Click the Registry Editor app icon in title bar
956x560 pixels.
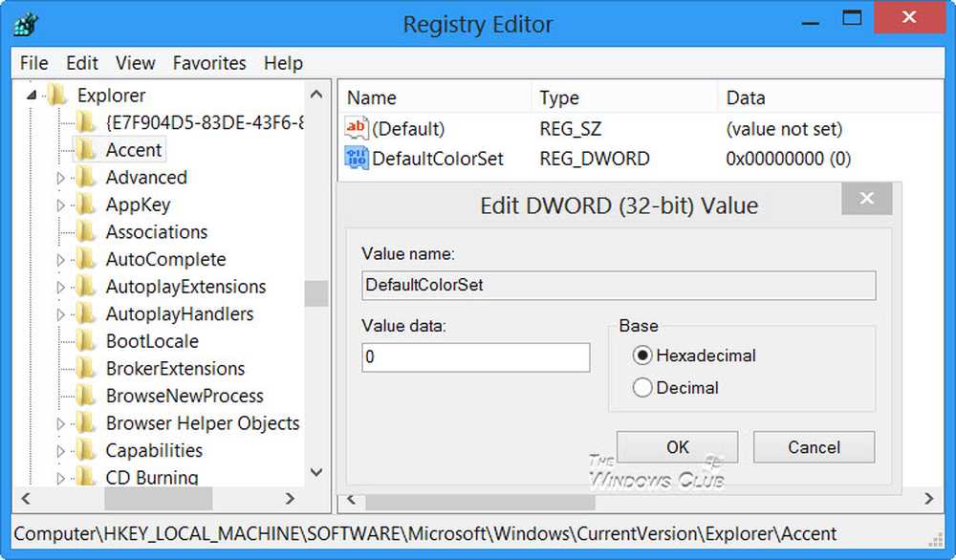[26, 25]
